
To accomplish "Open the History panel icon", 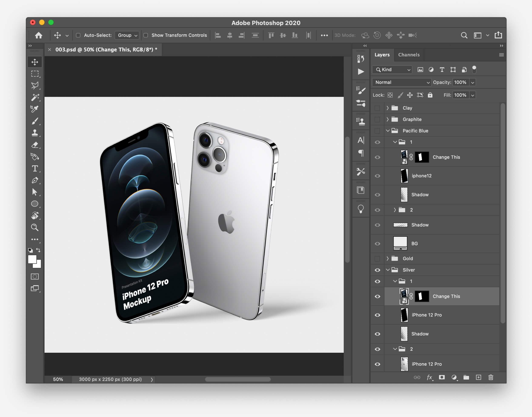I will tap(360, 59).
